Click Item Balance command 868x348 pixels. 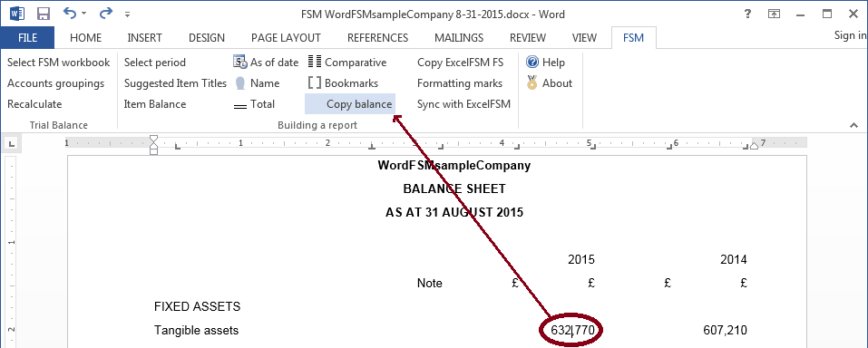pyautogui.click(x=155, y=104)
